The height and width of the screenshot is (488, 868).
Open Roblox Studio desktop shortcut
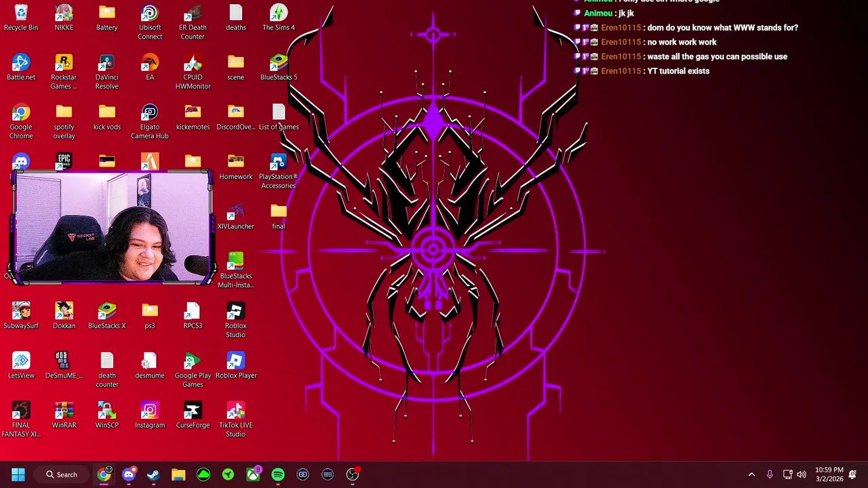(236, 321)
